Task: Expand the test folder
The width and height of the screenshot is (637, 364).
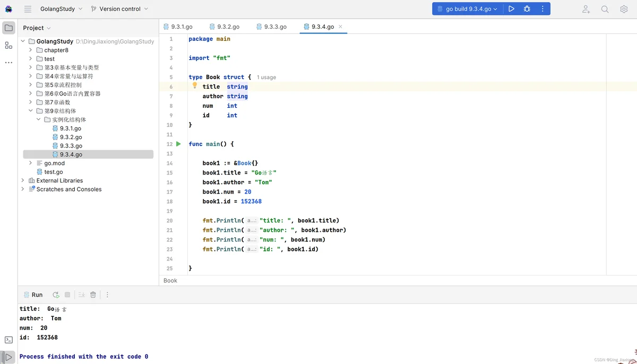Action: coord(31,59)
